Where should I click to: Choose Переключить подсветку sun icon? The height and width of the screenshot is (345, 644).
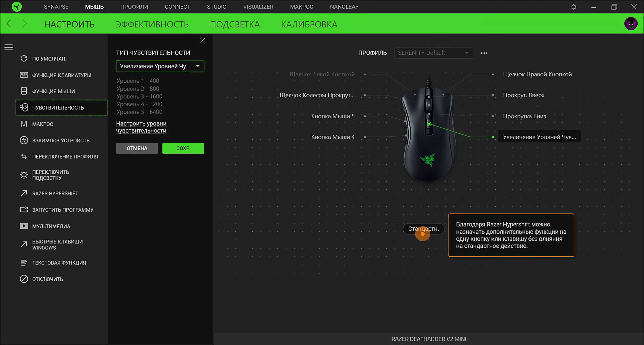(24, 174)
